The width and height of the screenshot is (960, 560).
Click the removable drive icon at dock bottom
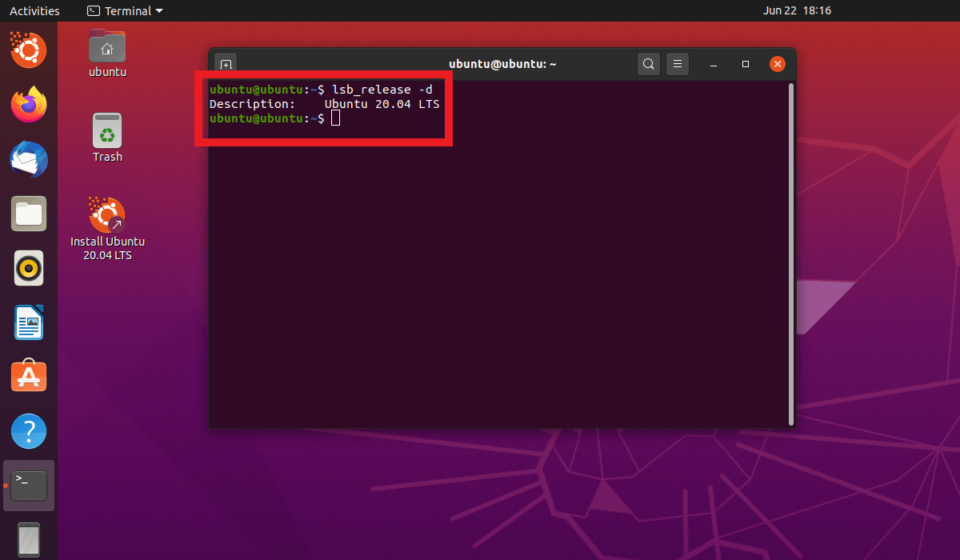(29, 540)
